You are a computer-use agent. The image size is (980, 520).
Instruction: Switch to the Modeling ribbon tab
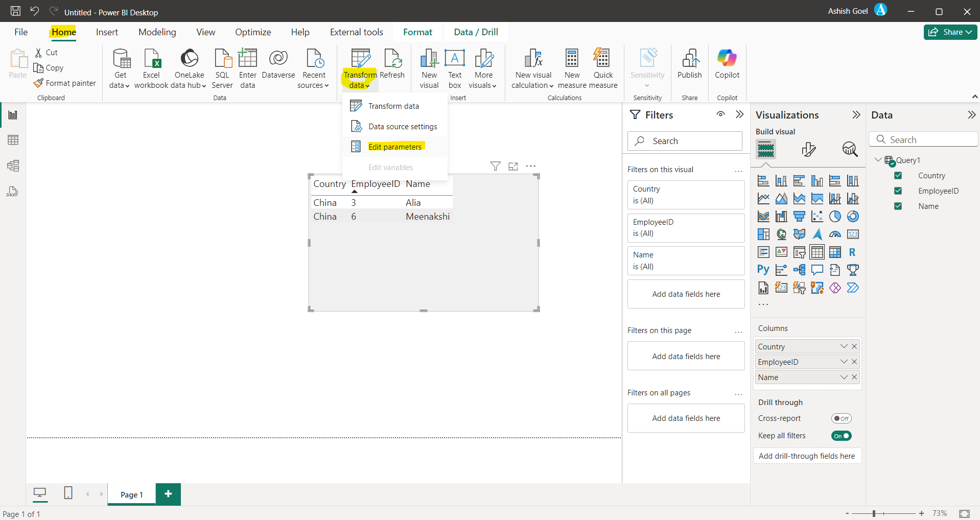(157, 32)
